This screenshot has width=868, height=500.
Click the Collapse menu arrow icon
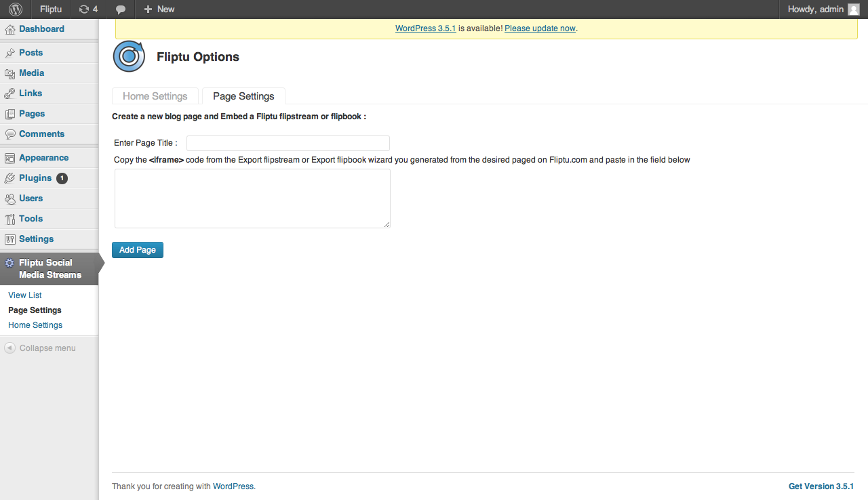tap(9, 348)
